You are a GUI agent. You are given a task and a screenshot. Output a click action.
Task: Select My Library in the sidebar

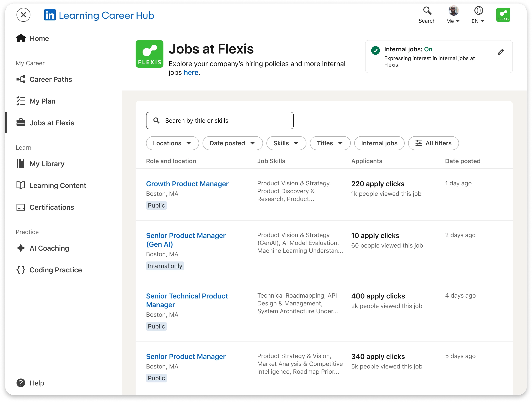tap(47, 164)
